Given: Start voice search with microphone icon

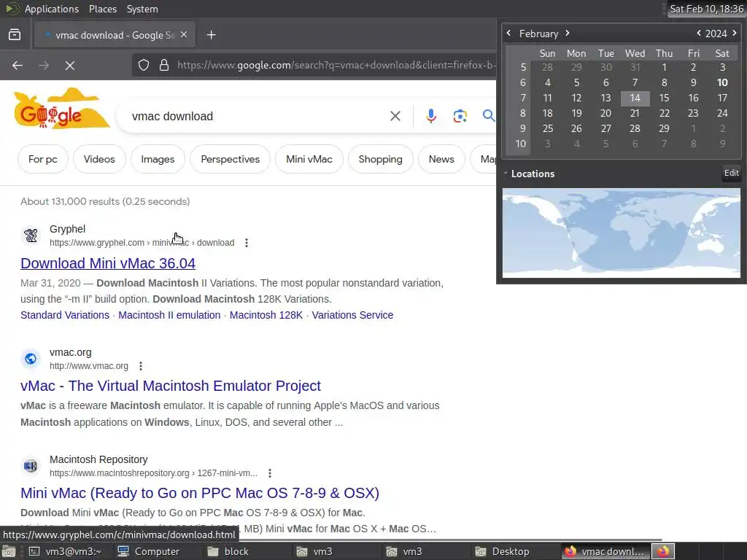Looking at the screenshot, I should coord(430,116).
